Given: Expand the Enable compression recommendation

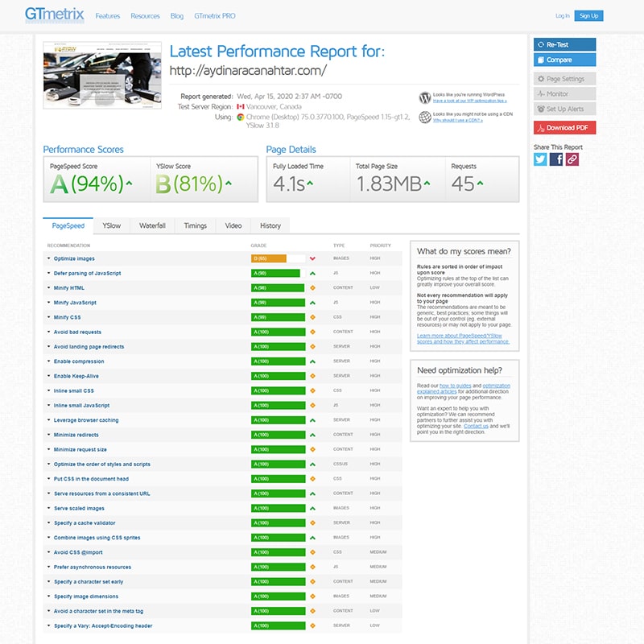Looking at the screenshot, I should click(78, 361).
